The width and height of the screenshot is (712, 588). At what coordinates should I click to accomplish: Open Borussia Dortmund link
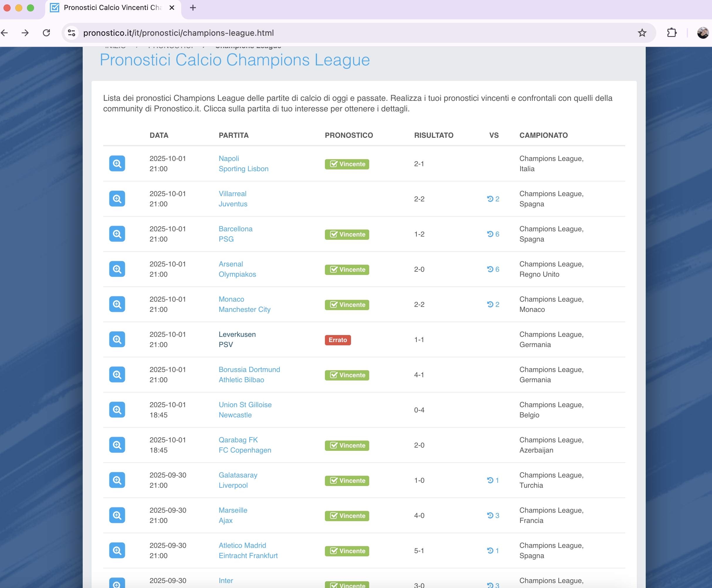pos(249,370)
